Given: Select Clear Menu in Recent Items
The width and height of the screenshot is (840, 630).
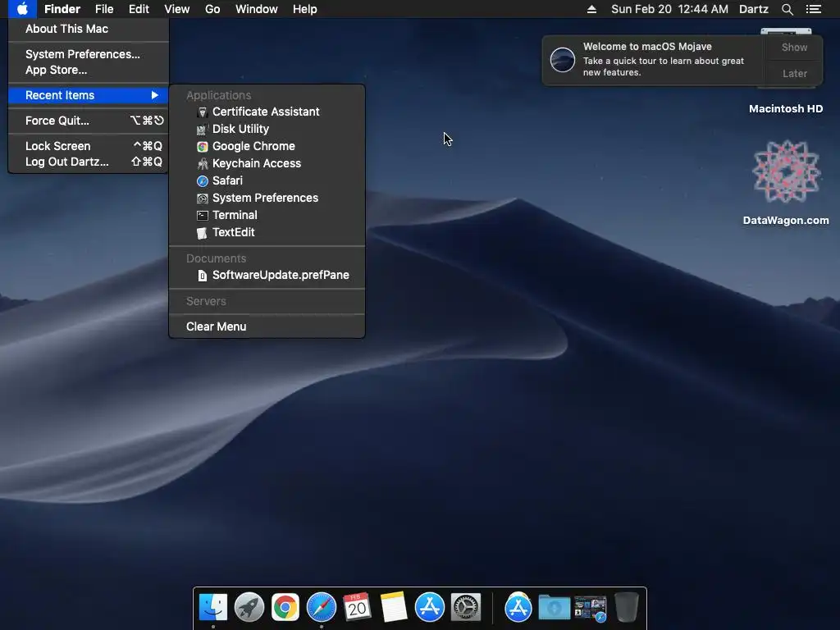Looking at the screenshot, I should 267,326.
